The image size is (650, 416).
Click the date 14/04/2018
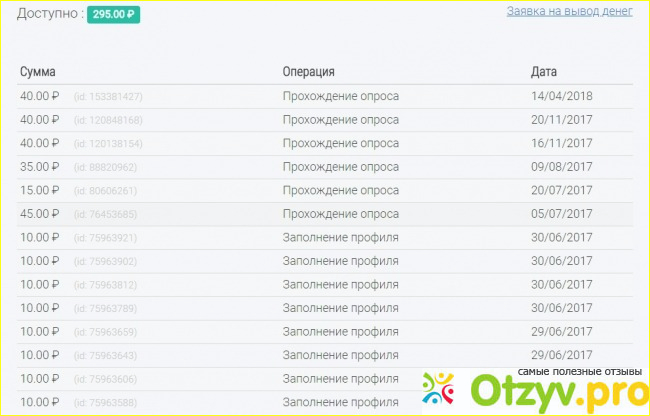pos(562,96)
